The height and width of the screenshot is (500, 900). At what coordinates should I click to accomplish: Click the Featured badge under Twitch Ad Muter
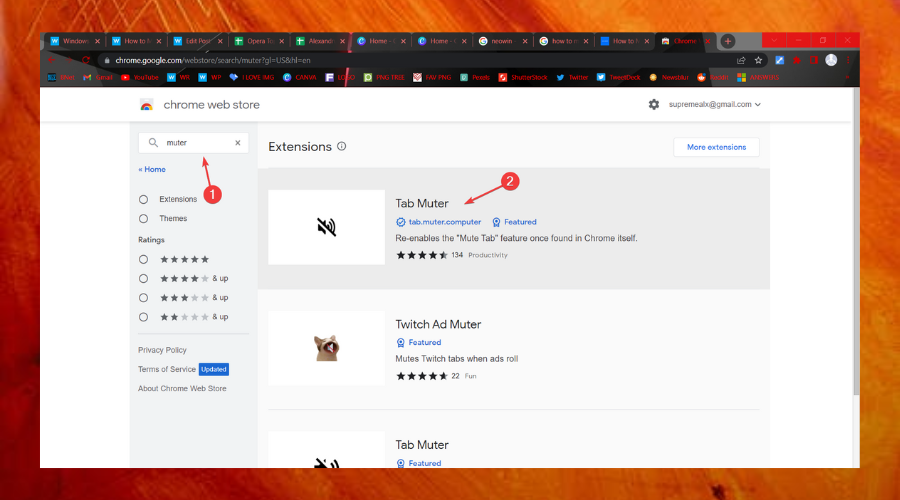pyautogui.click(x=418, y=343)
